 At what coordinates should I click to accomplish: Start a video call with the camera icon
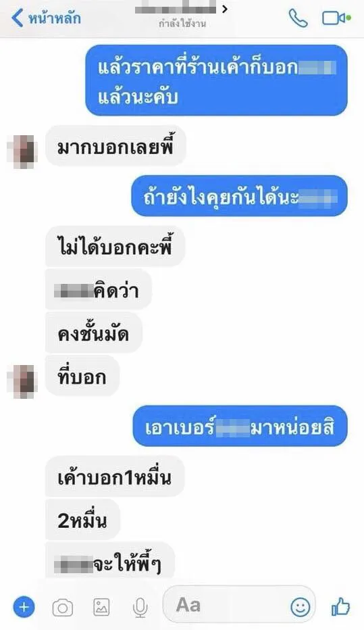(x=336, y=18)
